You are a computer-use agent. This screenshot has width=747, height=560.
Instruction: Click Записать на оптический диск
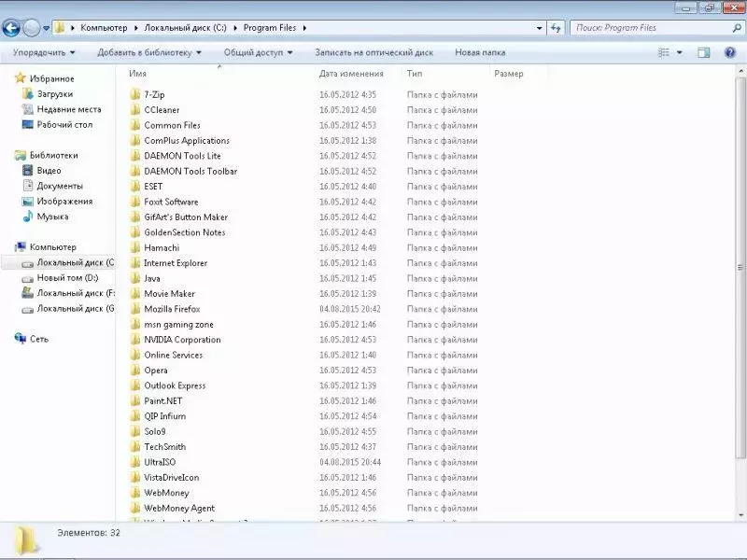pyautogui.click(x=374, y=52)
